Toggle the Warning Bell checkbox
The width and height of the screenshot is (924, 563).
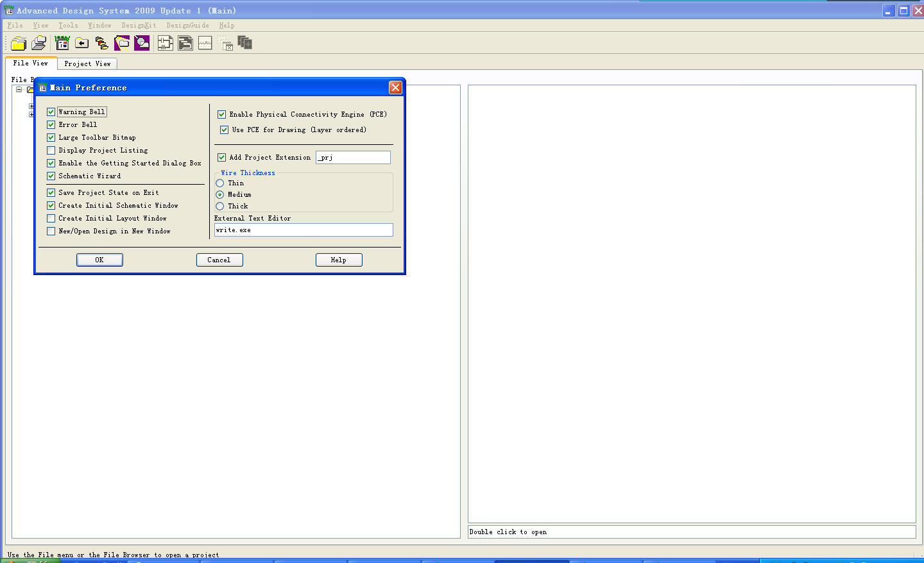(x=51, y=112)
